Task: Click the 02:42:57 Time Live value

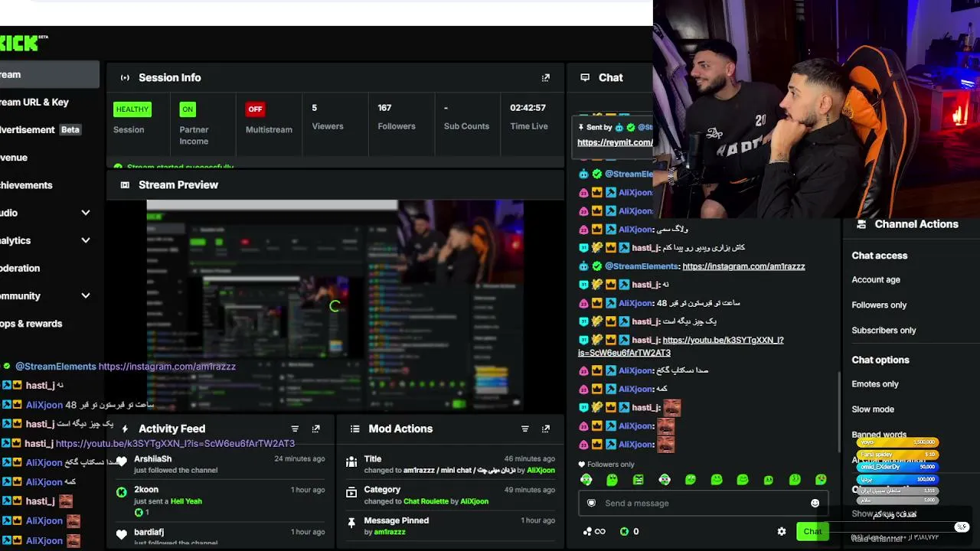Action: coord(528,108)
